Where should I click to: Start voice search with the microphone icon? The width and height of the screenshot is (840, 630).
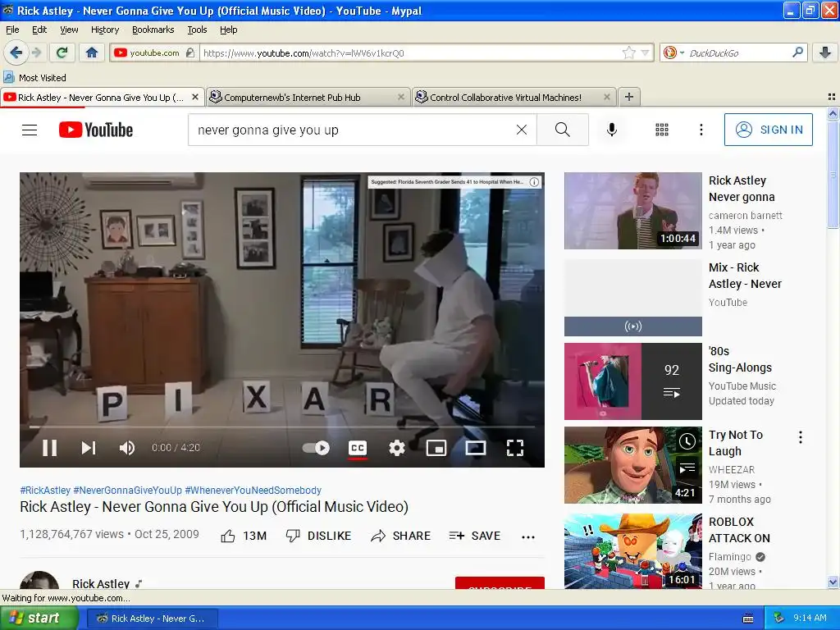(x=611, y=130)
